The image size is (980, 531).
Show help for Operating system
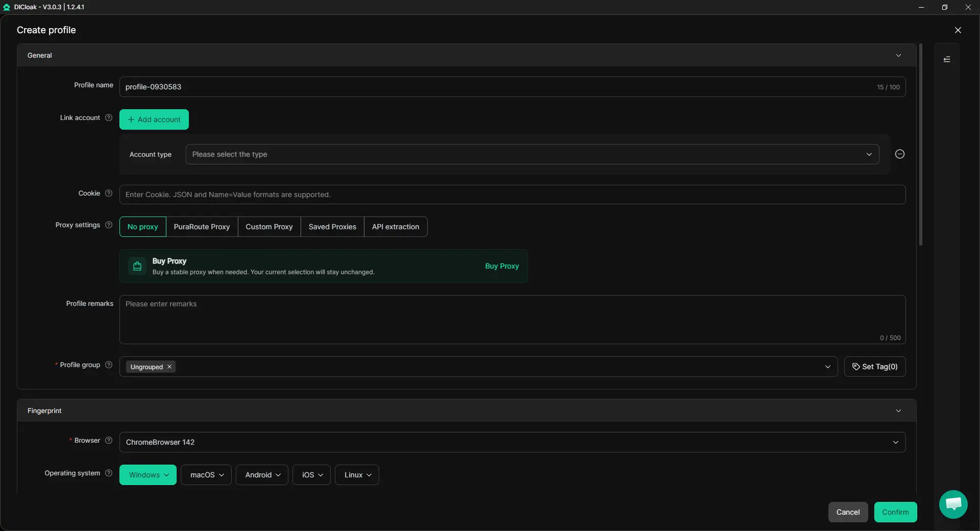tap(109, 473)
